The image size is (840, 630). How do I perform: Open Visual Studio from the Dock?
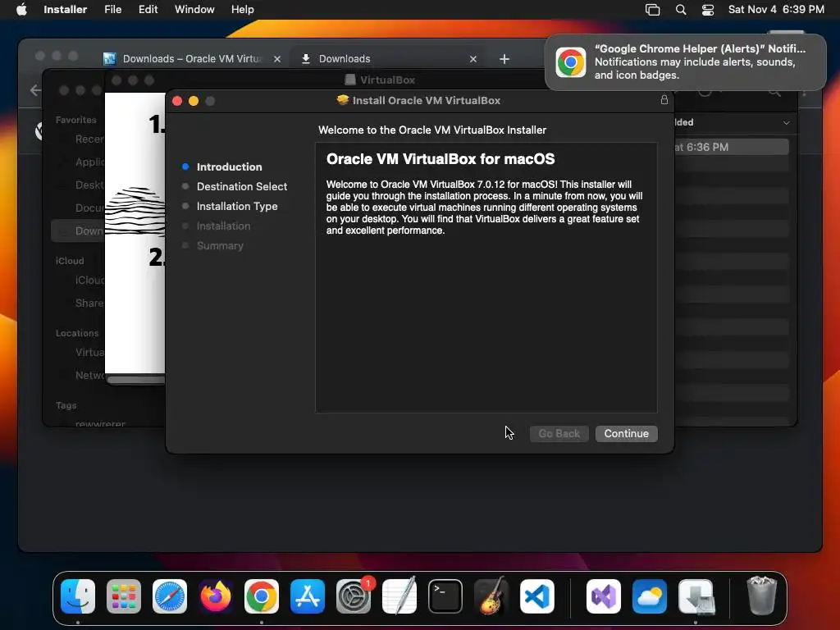[604, 596]
